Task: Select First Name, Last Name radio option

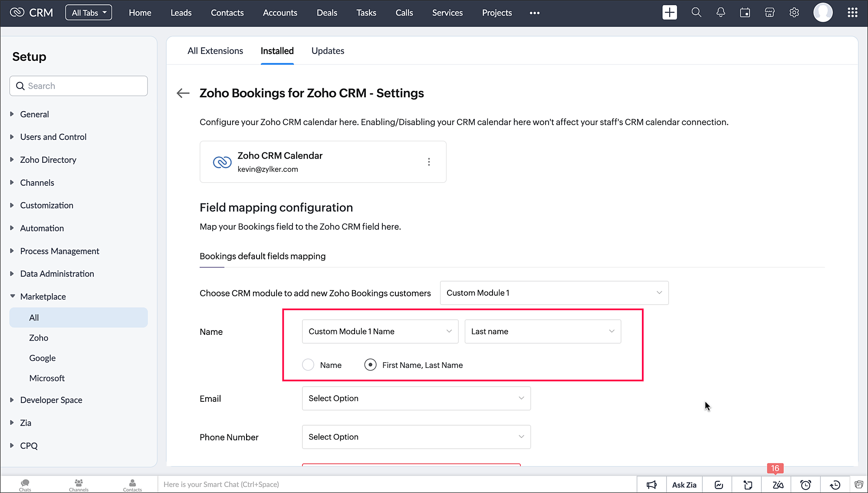Action: click(x=370, y=365)
